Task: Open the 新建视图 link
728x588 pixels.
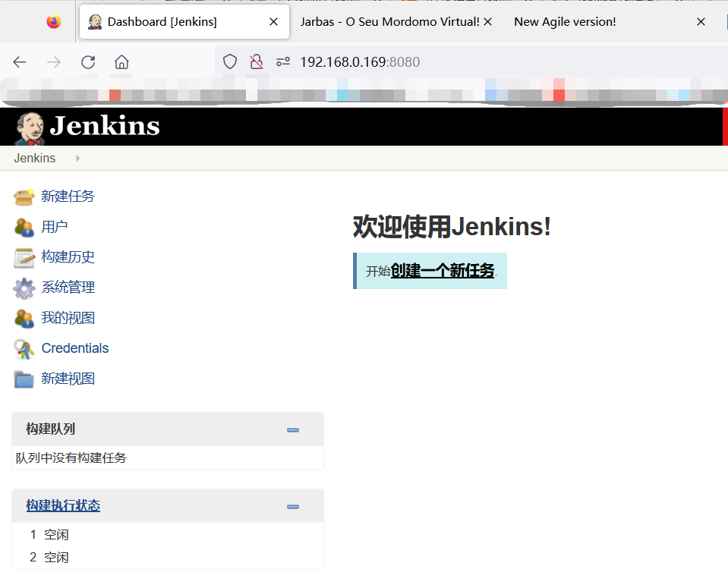Action: point(68,379)
